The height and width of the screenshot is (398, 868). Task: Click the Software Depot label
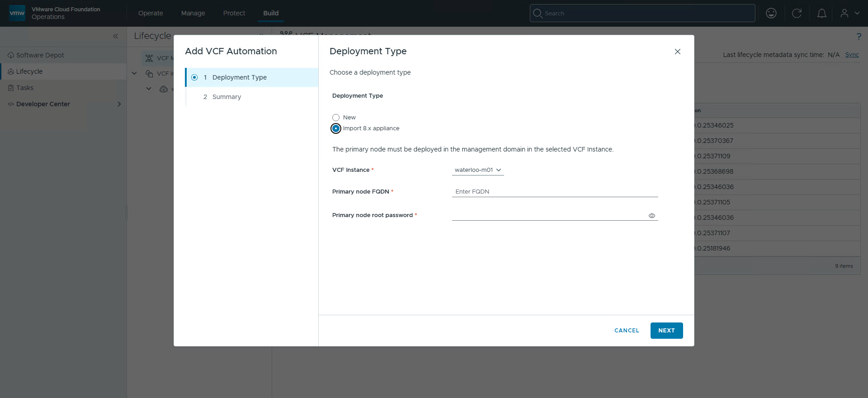(x=40, y=55)
